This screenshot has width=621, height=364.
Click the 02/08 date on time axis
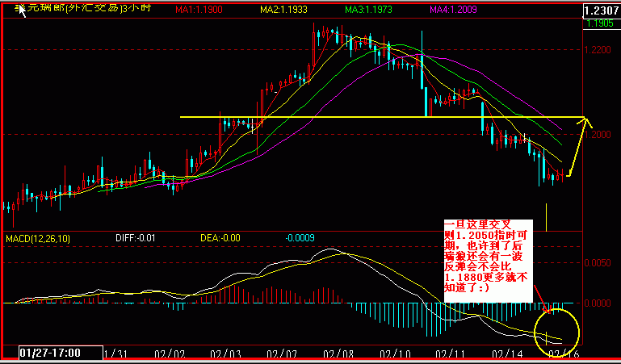tap(335, 354)
